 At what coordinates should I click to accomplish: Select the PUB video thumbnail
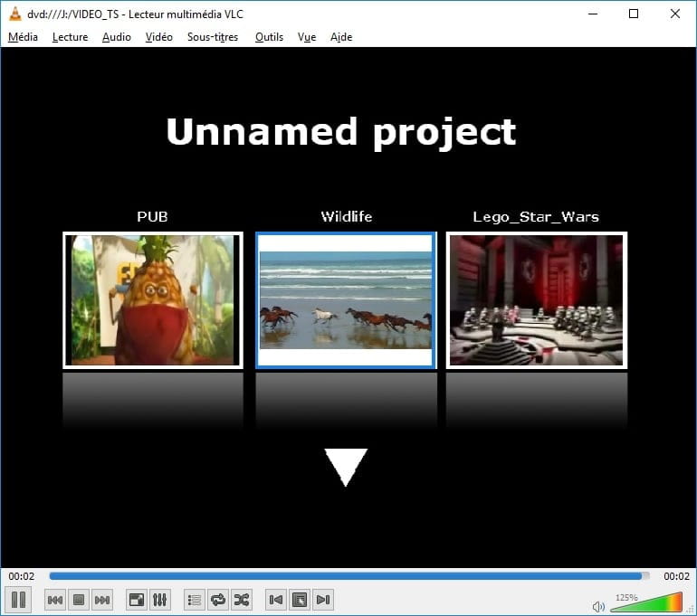[153, 300]
